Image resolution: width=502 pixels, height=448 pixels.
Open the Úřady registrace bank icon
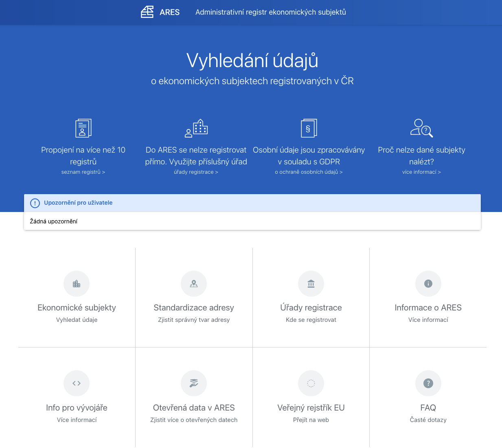click(311, 284)
